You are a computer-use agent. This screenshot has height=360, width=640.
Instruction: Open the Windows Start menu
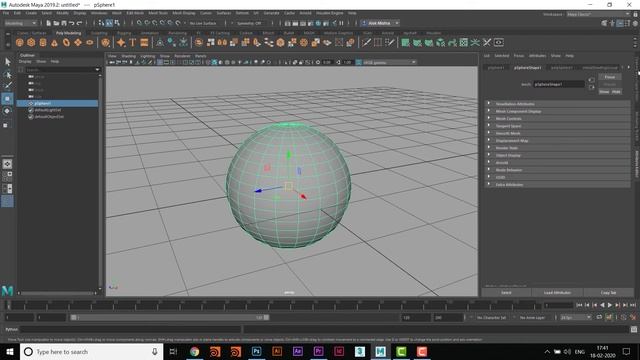click(10, 351)
